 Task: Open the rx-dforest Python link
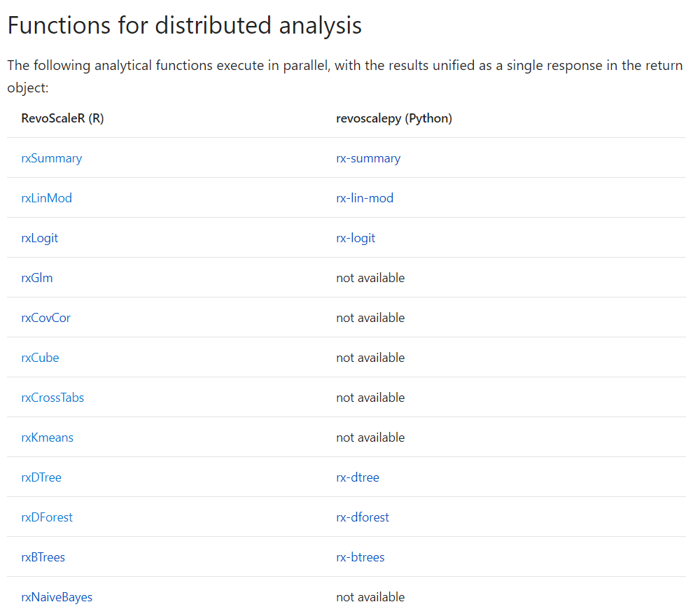363,517
